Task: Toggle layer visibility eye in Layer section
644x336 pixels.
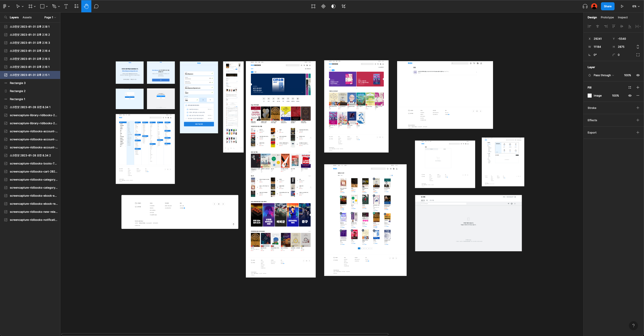Action: pyautogui.click(x=638, y=75)
